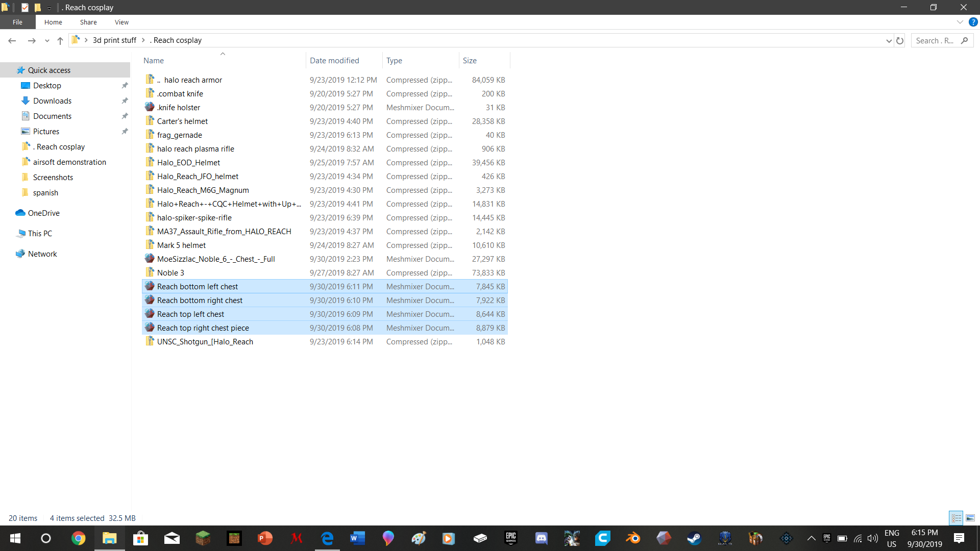Expand the recent locations dropdown arrow

coord(47,40)
